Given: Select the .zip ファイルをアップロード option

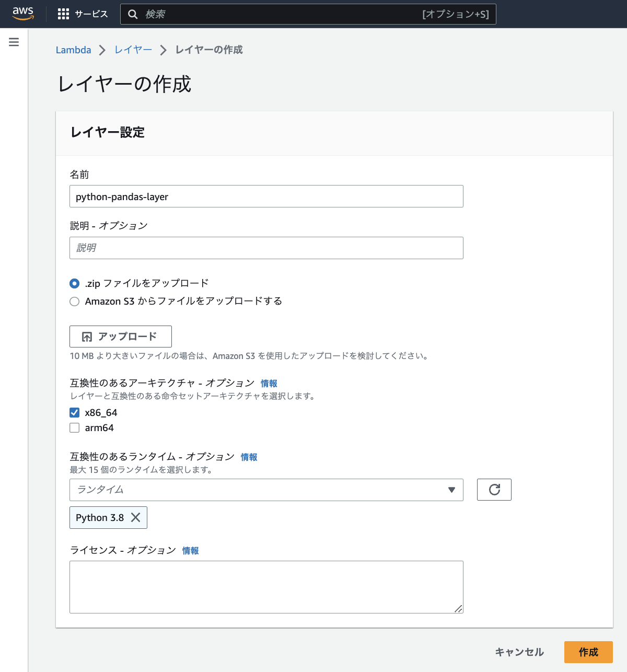Looking at the screenshot, I should click(74, 283).
